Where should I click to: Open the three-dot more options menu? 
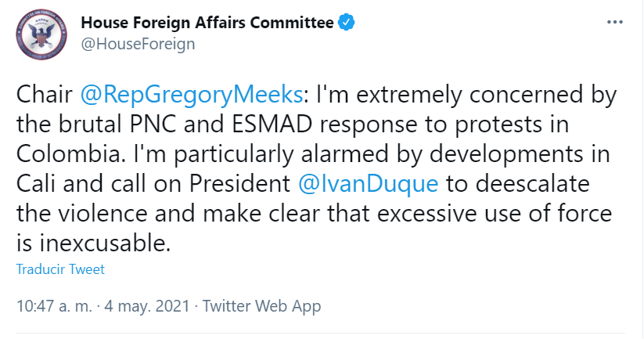point(615,22)
